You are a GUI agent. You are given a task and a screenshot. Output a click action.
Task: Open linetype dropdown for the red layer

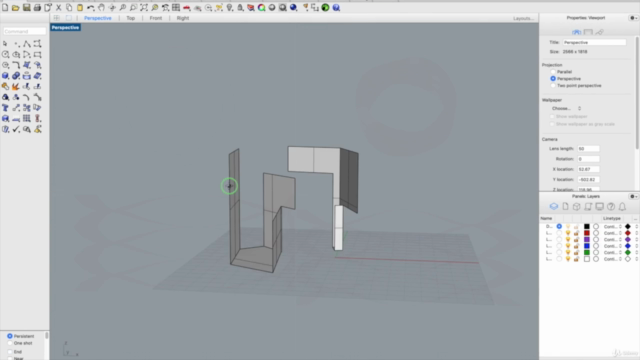click(612, 233)
